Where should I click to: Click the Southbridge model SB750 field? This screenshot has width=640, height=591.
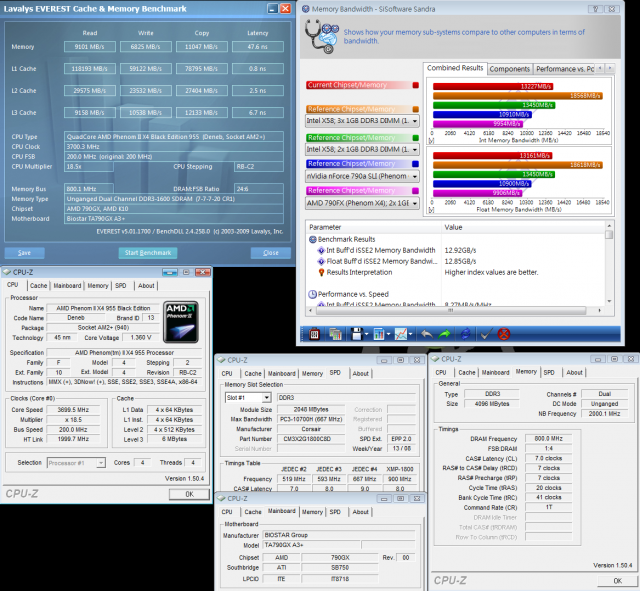point(340,568)
